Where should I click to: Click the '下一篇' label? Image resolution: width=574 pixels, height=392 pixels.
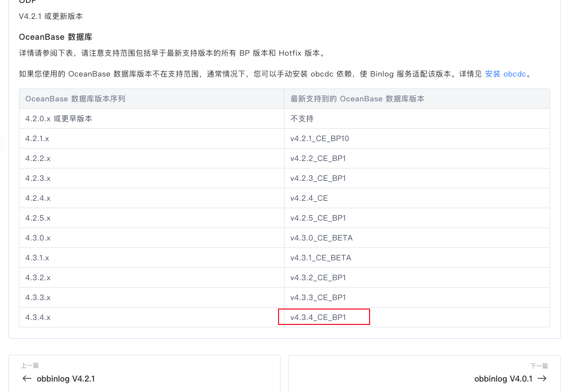tap(539, 366)
